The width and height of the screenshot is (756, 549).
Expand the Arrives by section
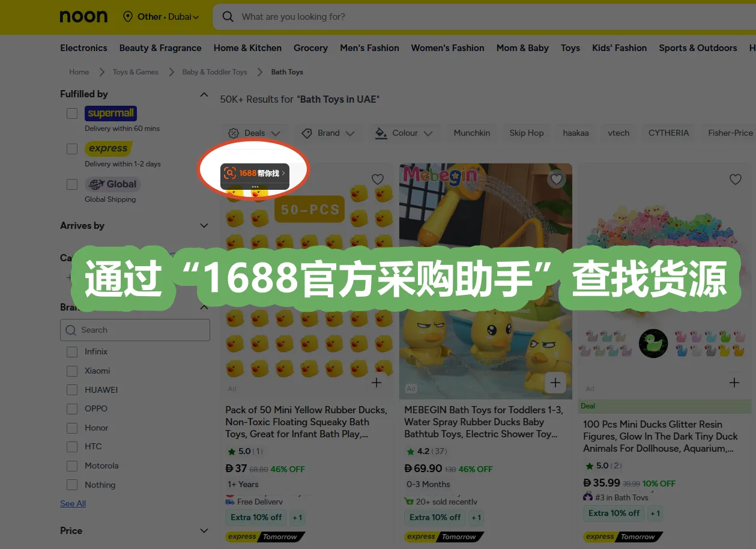coord(204,226)
